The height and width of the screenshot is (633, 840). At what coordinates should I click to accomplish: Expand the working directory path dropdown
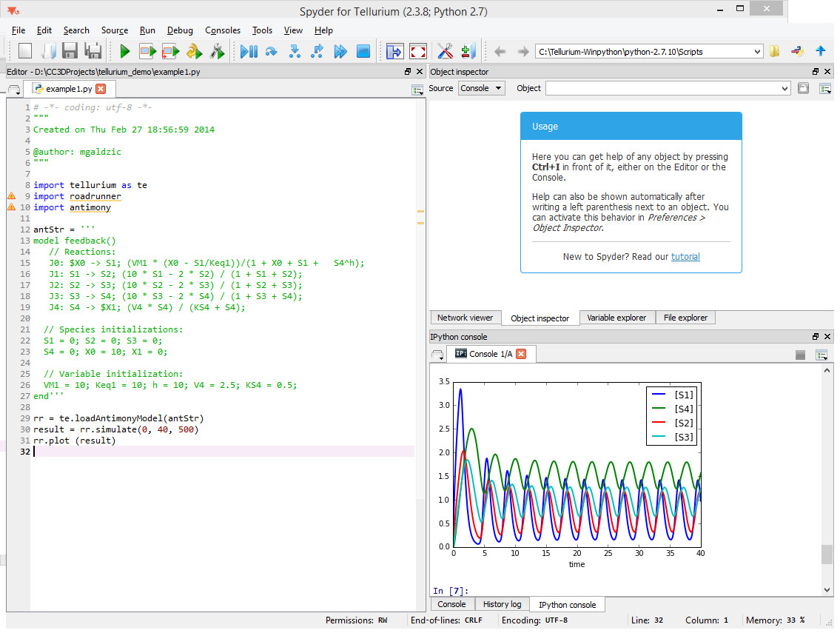pos(757,52)
